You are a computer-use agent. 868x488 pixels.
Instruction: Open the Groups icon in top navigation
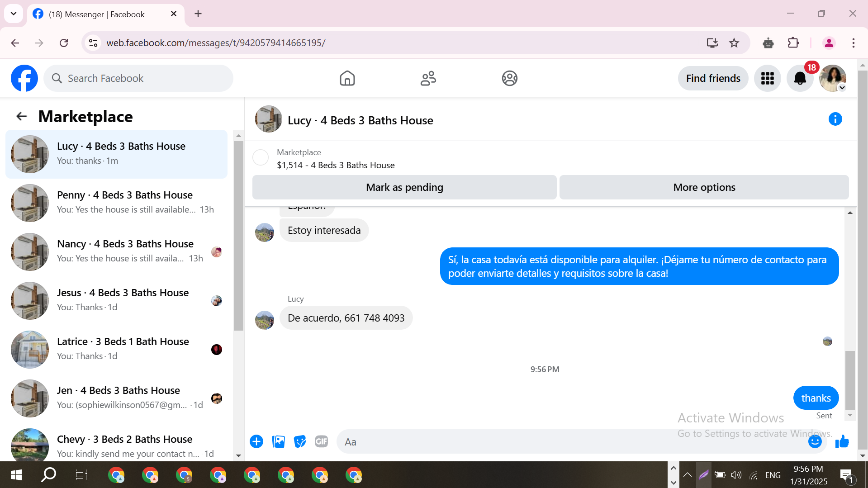click(509, 78)
